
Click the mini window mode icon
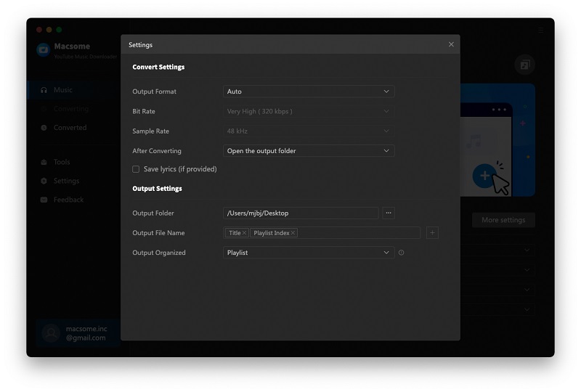(x=524, y=65)
